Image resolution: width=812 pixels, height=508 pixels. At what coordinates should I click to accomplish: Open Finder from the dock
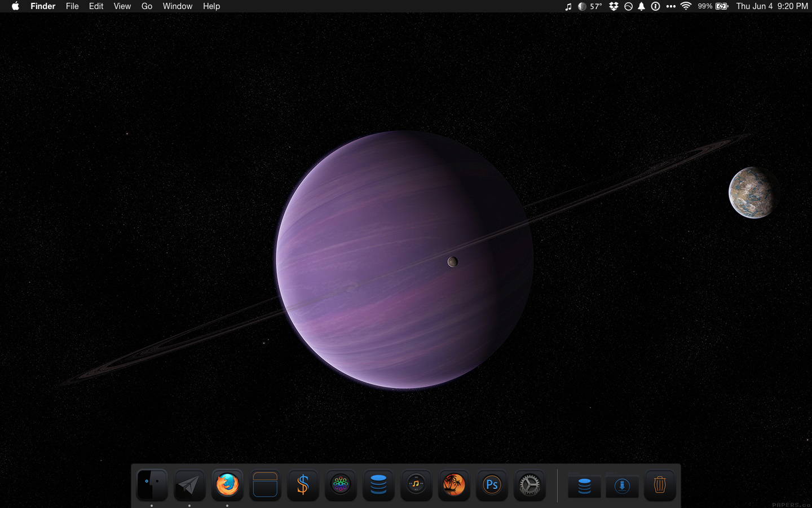(152, 485)
